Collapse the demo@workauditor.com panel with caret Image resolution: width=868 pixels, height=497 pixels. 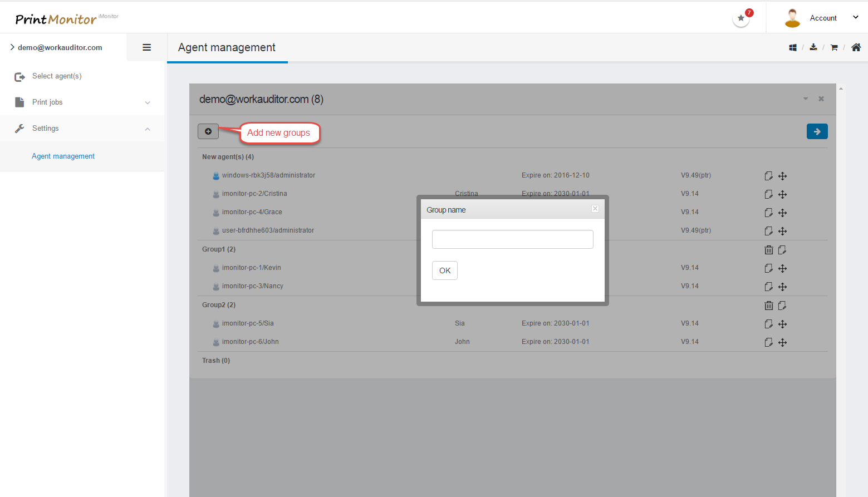pos(805,99)
